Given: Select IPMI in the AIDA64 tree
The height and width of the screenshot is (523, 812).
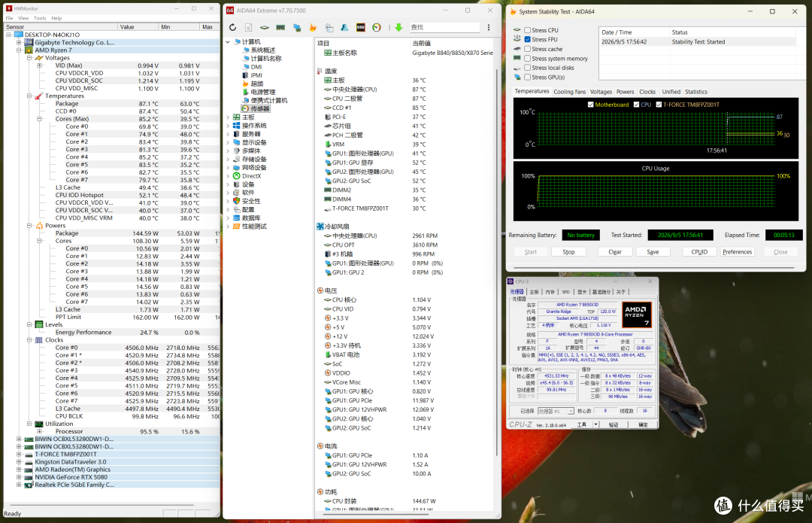Looking at the screenshot, I should (x=252, y=75).
